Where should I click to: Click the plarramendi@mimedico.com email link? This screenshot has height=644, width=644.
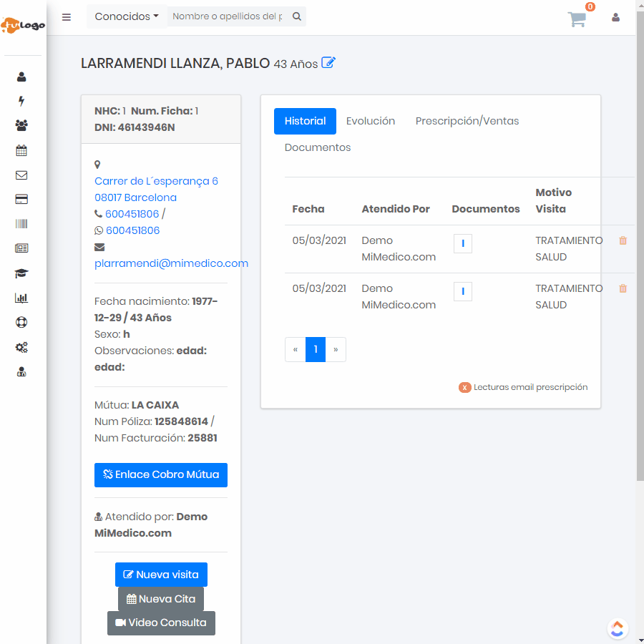coord(171,263)
